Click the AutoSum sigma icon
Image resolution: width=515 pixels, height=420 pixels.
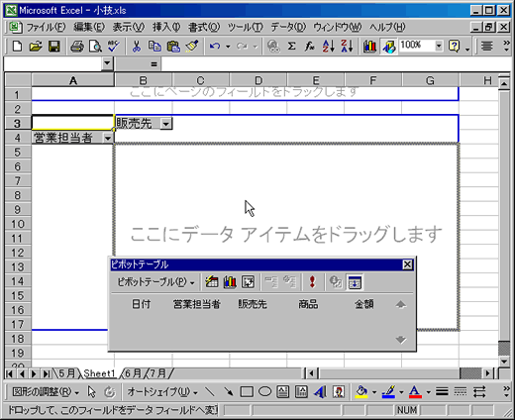click(x=291, y=47)
